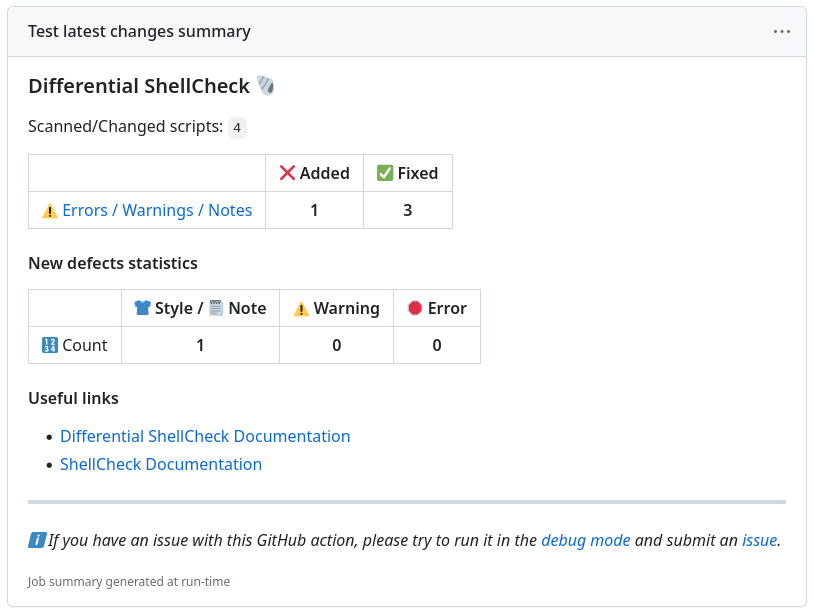The image size is (814, 614).
Task: Click the green checkmark icon beside Fixed
Action: pyautogui.click(x=383, y=173)
